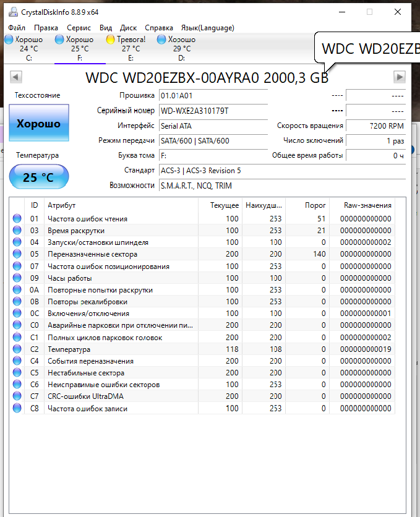Open the Диск menu
The width and height of the screenshot is (420, 517).
(128, 28)
